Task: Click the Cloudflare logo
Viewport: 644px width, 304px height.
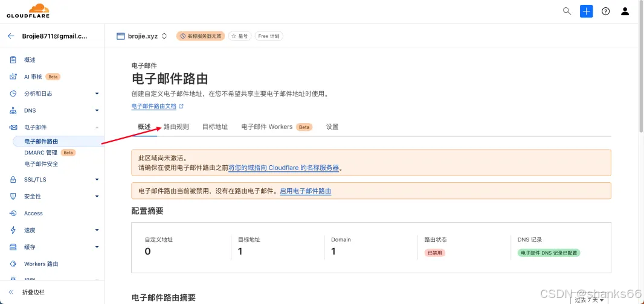Action: pos(28,11)
